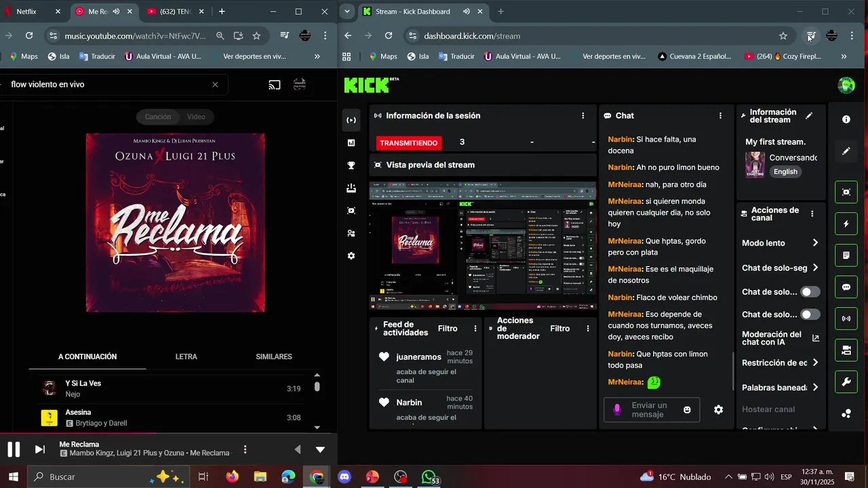Screen dimensions: 868x488
Task: Open 'Acciones de moderador' three-dot menu
Action: [588, 329]
